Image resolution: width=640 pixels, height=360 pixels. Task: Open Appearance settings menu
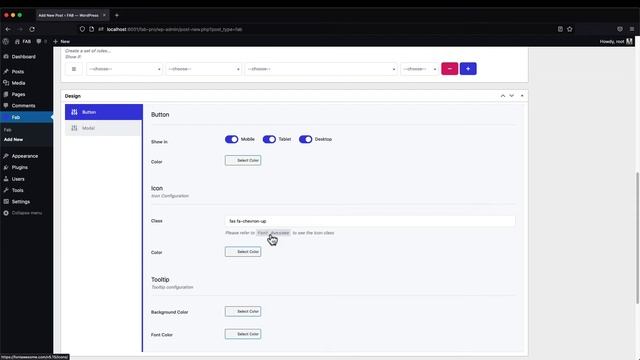(24, 156)
